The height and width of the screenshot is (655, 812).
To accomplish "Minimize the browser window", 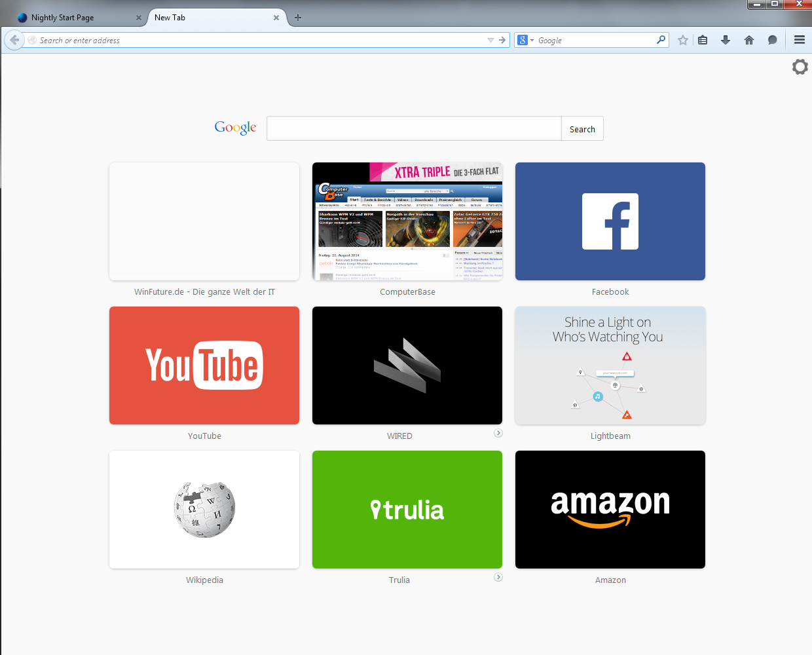I will (x=756, y=4).
